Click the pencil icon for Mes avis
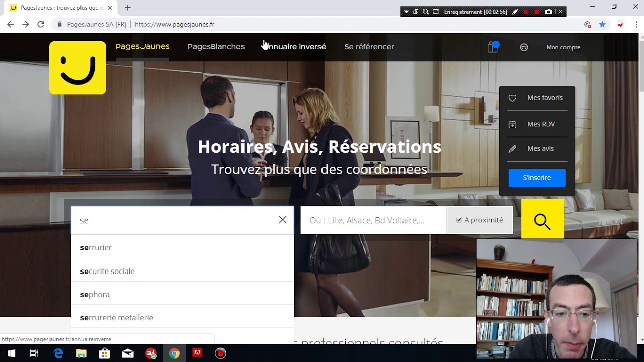Viewport: 644px width, 362px height. pos(512,149)
